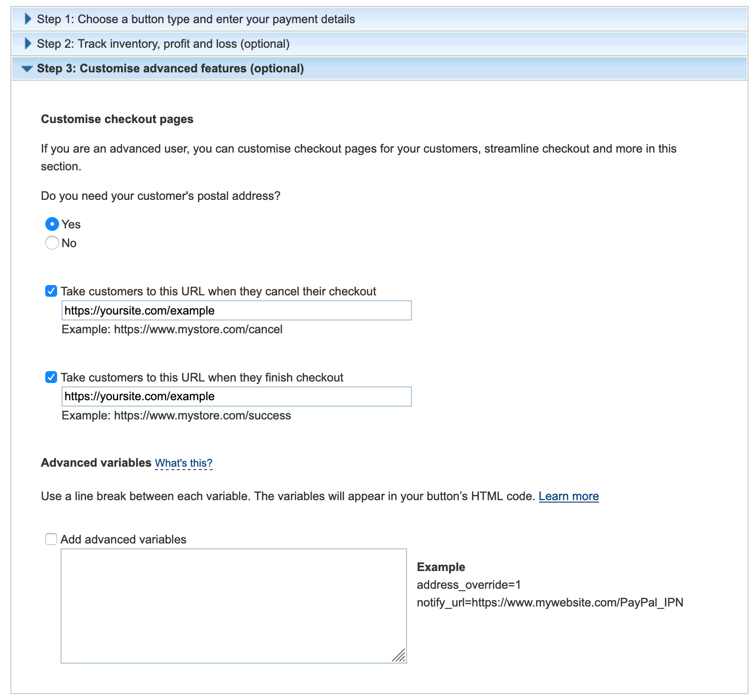Click the Step 1 disclosure triangle arrow
The width and height of the screenshot is (755, 700).
coord(28,19)
